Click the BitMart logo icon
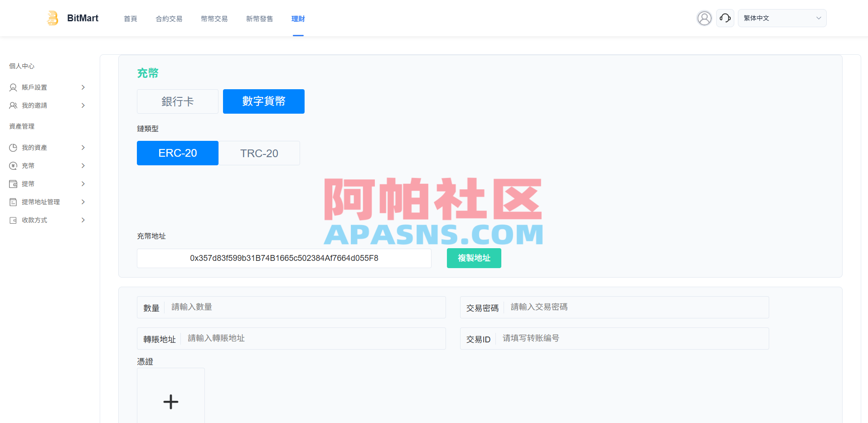 coord(53,18)
